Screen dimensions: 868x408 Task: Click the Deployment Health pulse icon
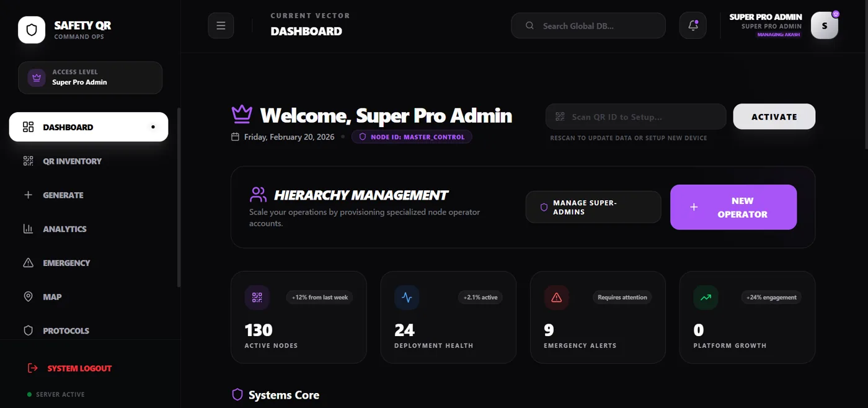coord(407,298)
